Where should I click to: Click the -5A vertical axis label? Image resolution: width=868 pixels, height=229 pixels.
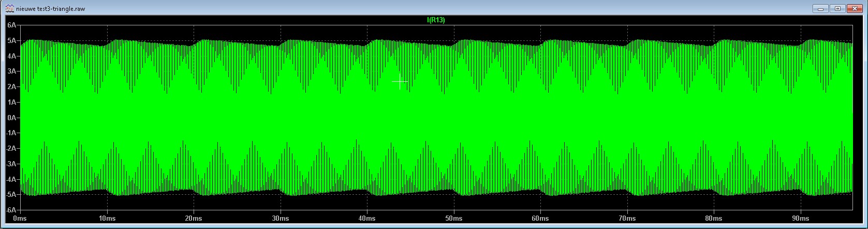pos(11,195)
